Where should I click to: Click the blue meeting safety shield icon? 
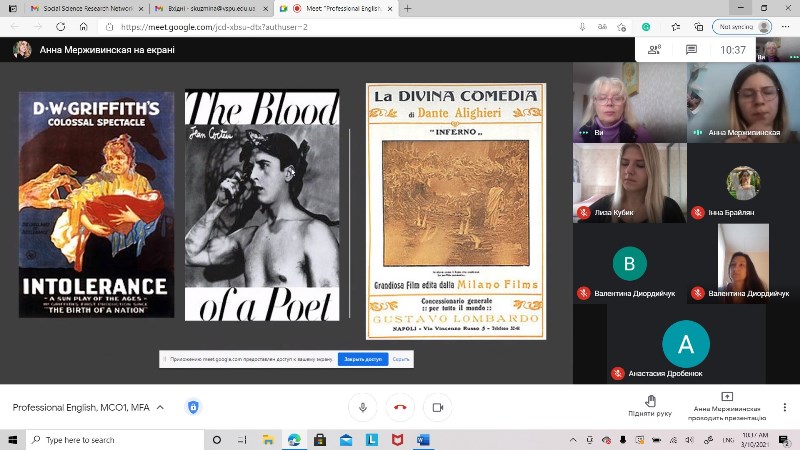pos(193,407)
